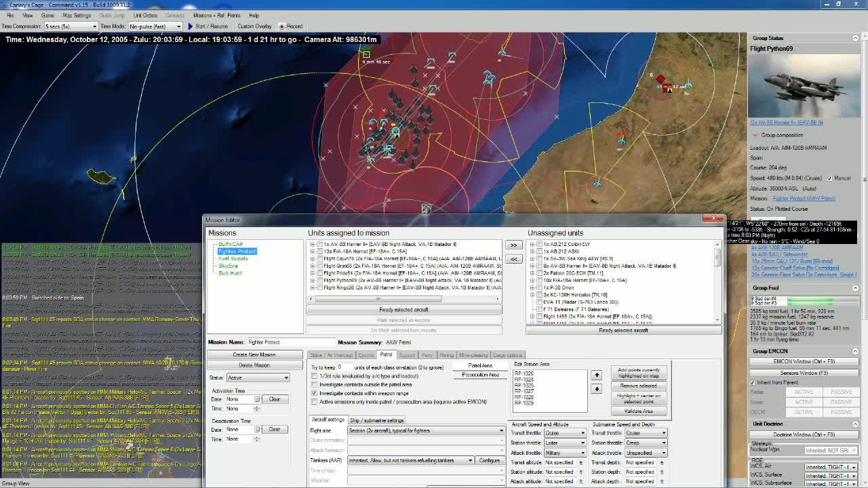Click the Mission Name input field

(290, 342)
